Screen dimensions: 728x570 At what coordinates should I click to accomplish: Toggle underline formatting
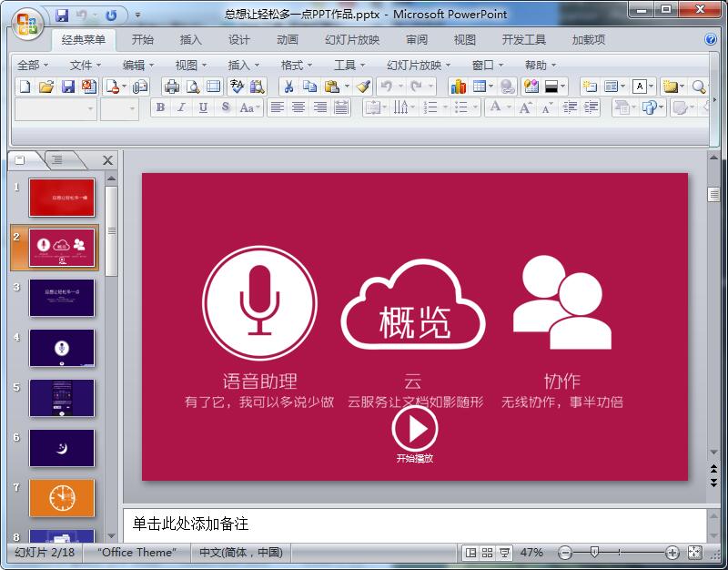(203, 107)
